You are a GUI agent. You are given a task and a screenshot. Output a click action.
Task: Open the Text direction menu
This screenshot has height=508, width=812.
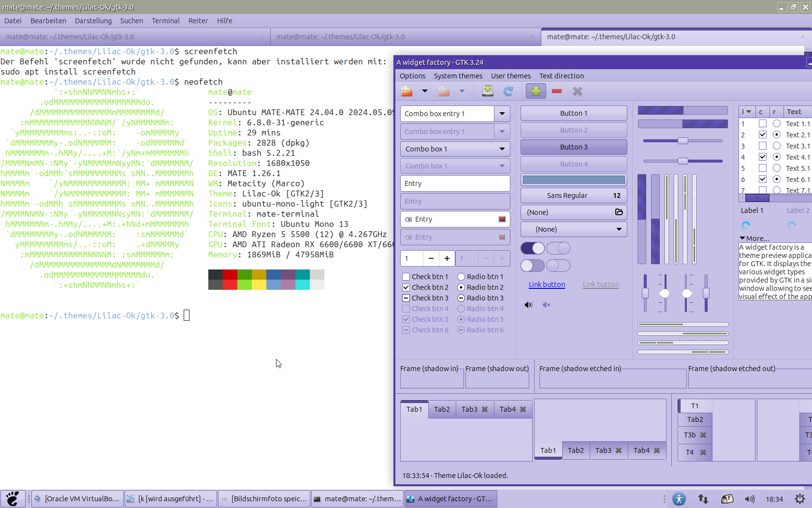pos(562,76)
